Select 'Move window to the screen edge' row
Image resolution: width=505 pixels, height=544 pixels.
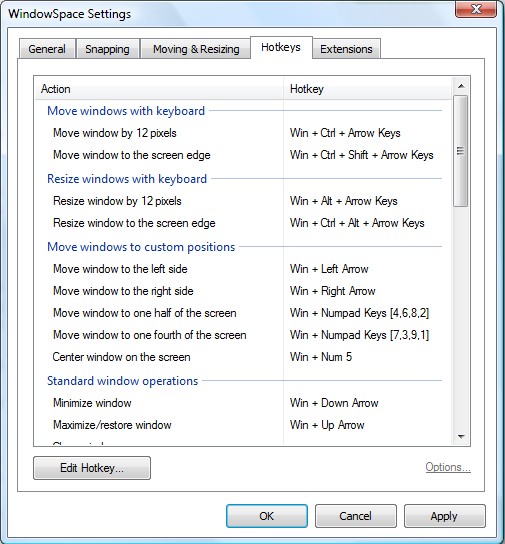tap(243, 155)
